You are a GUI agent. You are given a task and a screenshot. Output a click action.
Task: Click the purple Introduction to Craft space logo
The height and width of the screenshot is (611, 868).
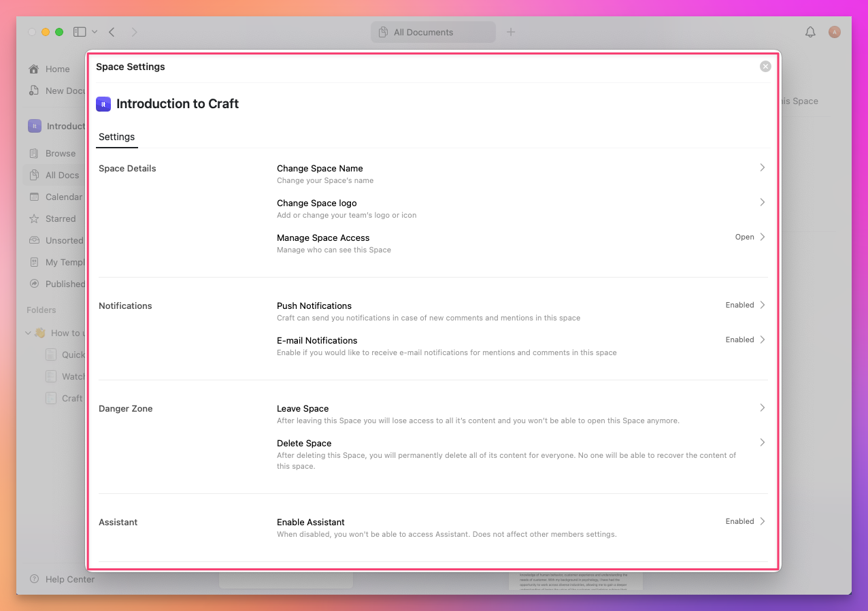point(103,104)
